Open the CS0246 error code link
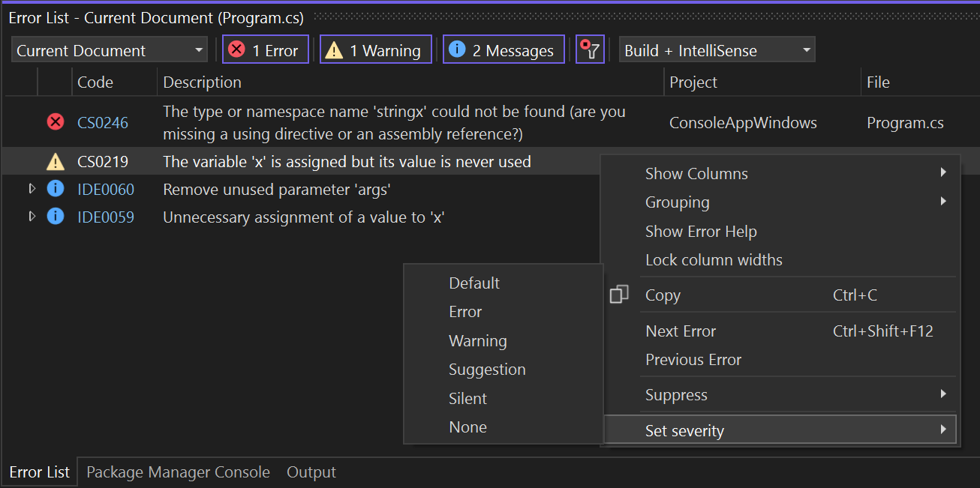 pyautogui.click(x=103, y=121)
